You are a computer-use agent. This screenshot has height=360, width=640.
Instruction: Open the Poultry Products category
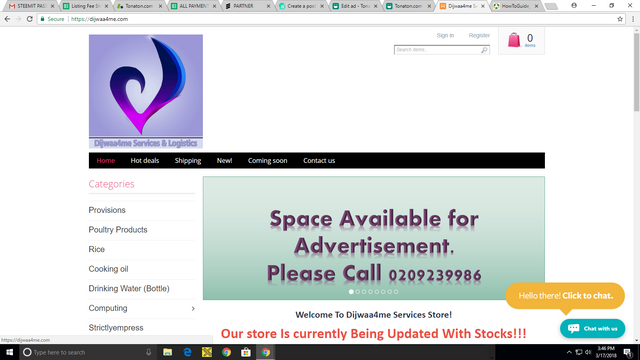pos(118,230)
